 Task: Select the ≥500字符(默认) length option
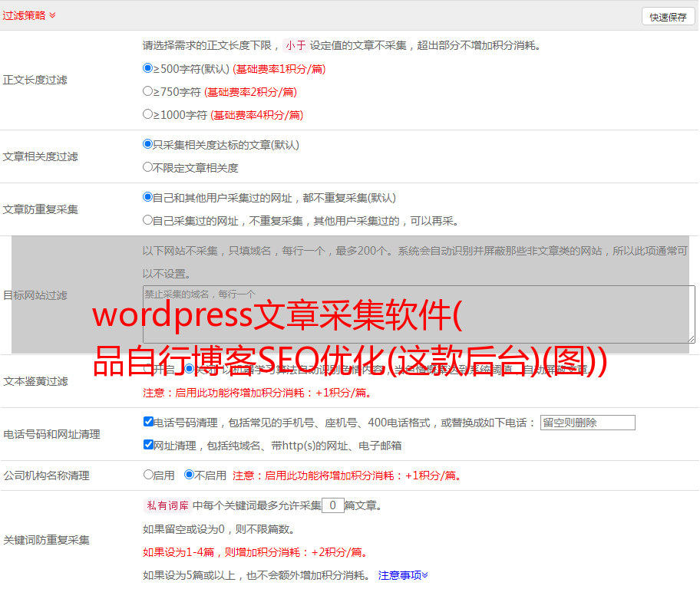[x=147, y=68]
